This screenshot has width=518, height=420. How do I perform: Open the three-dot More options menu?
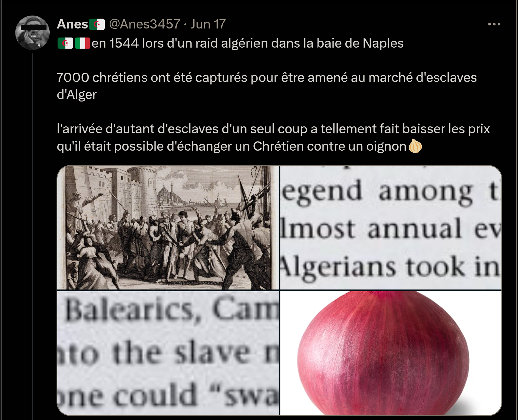point(494,24)
